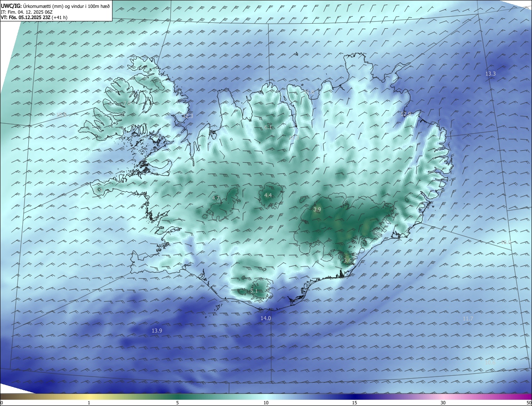
Task: Click the 1 tick on the color scale
Action: click(x=89, y=403)
